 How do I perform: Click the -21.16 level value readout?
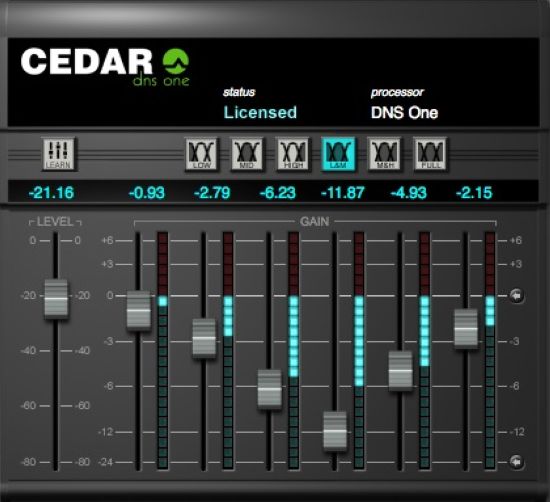point(52,193)
